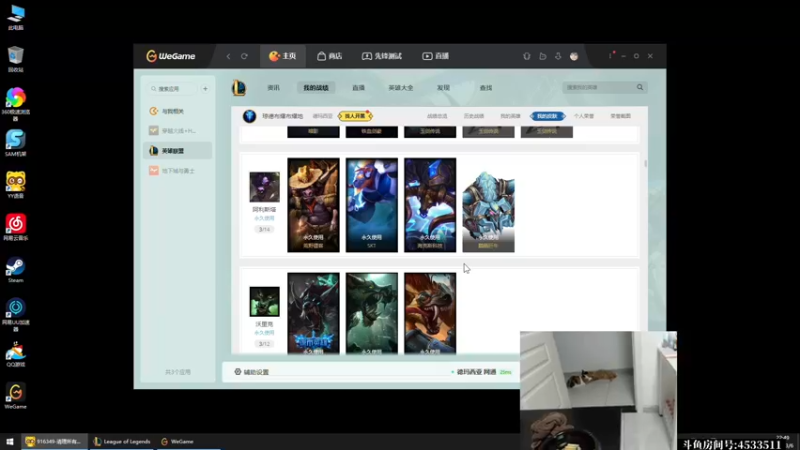Open the Steam desktop icon

click(16, 269)
